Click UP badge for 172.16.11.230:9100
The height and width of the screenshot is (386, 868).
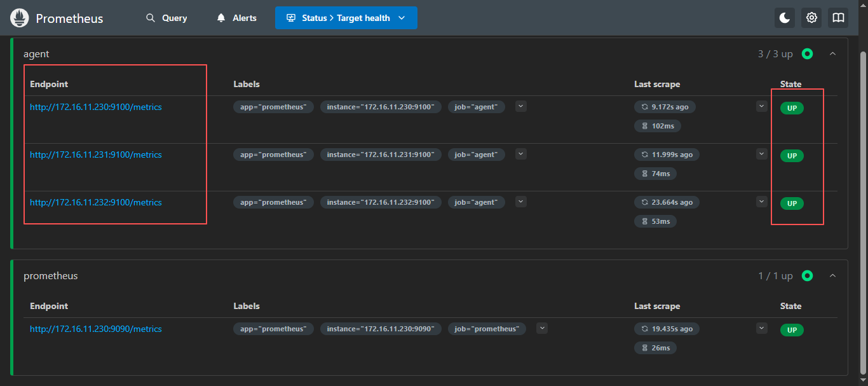coord(792,108)
